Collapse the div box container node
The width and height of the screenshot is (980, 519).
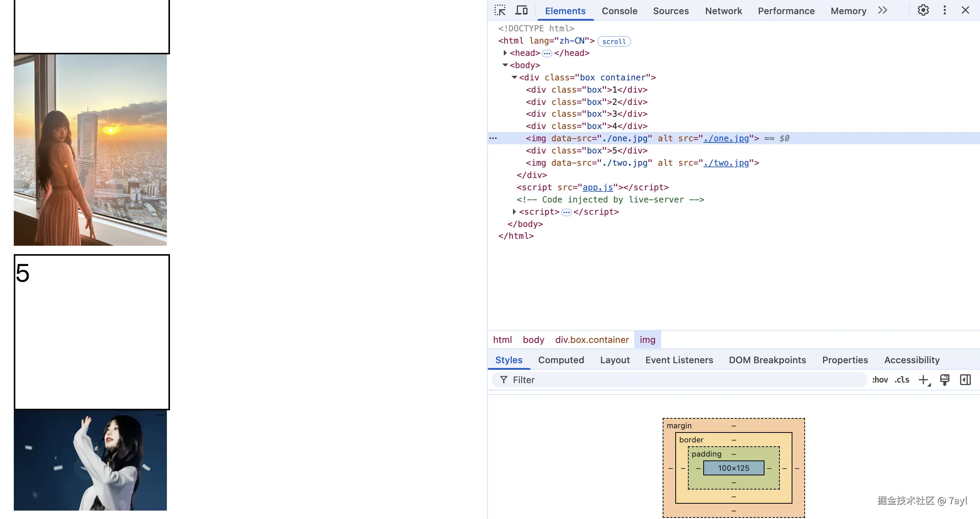514,77
